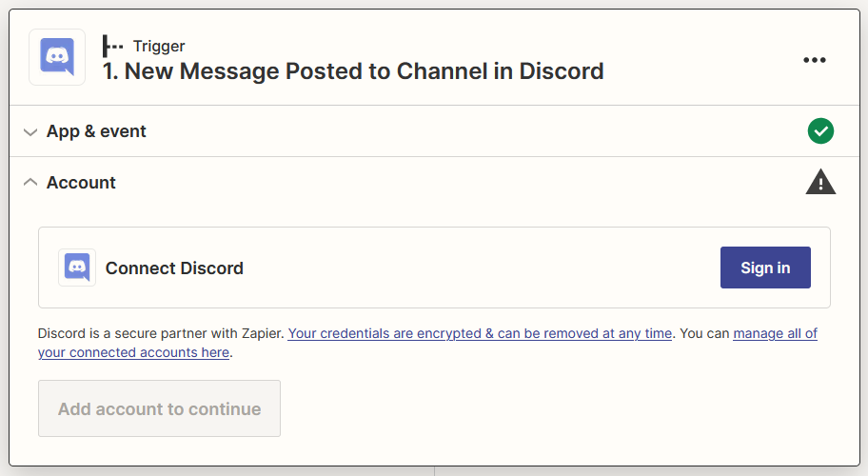
Task: Click the green check mark icon
Action: pyautogui.click(x=820, y=131)
